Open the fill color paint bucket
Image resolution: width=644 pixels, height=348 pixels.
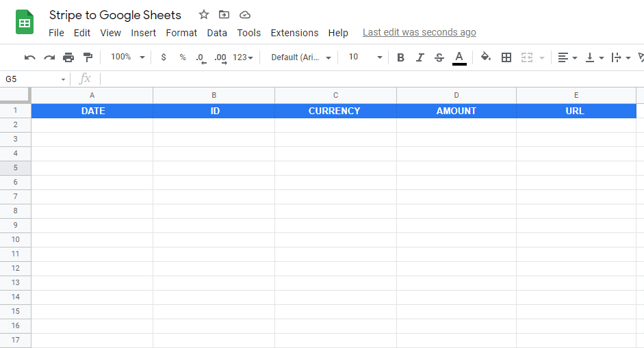(x=486, y=57)
